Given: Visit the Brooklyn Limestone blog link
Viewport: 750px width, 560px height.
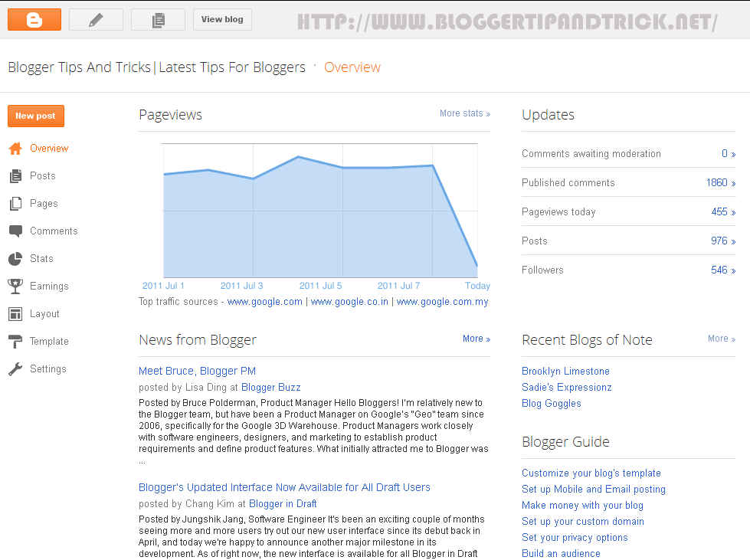Looking at the screenshot, I should click(x=565, y=371).
